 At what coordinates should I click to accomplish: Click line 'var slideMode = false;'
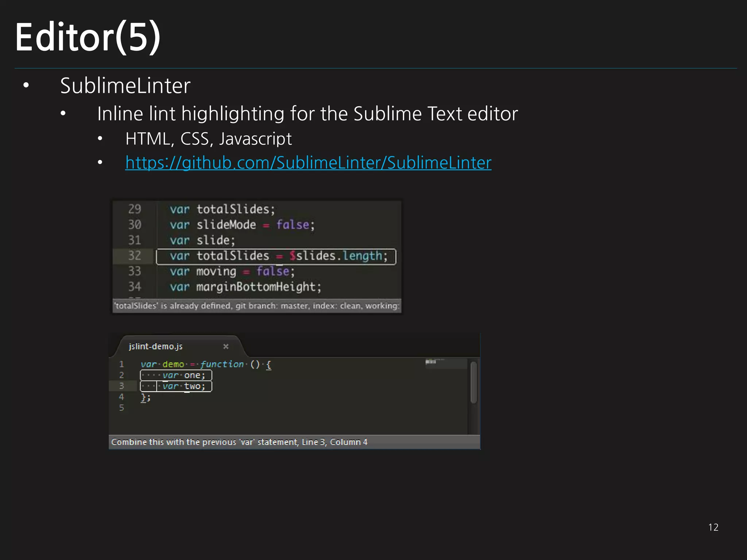pos(242,225)
